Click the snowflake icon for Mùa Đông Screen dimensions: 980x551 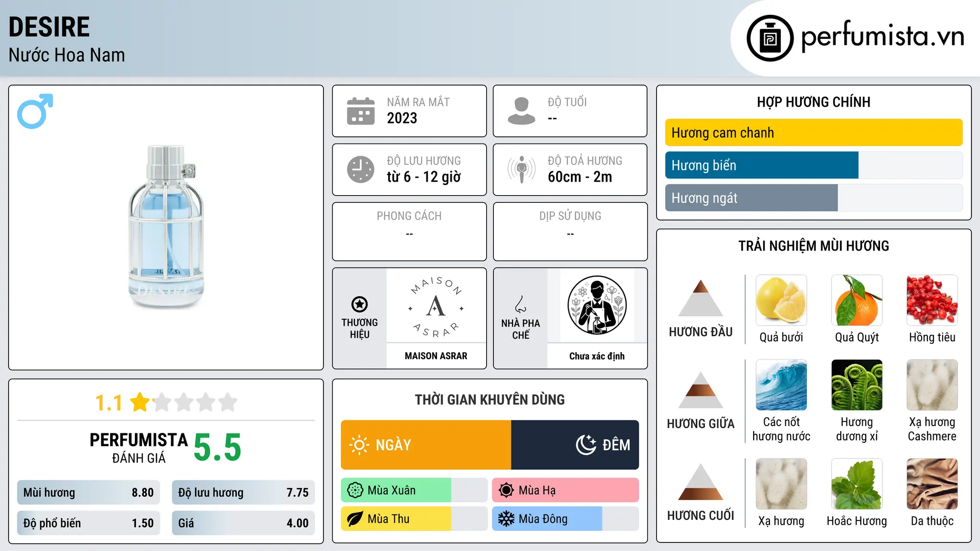click(x=506, y=519)
